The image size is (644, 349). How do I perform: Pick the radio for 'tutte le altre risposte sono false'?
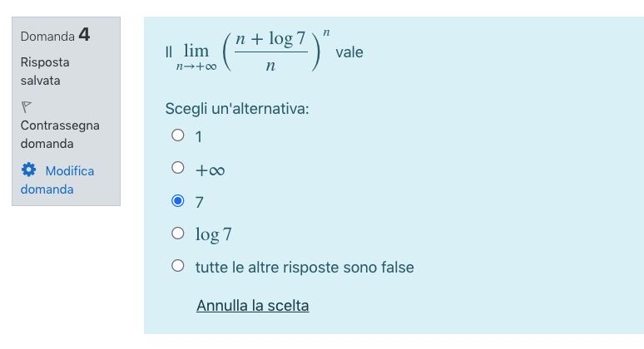pos(178,266)
